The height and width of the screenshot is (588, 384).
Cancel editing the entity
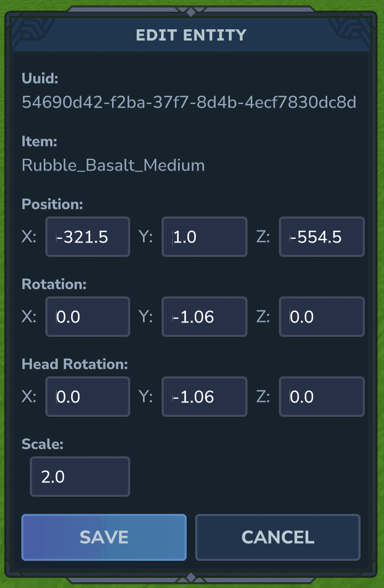(x=278, y=537)
